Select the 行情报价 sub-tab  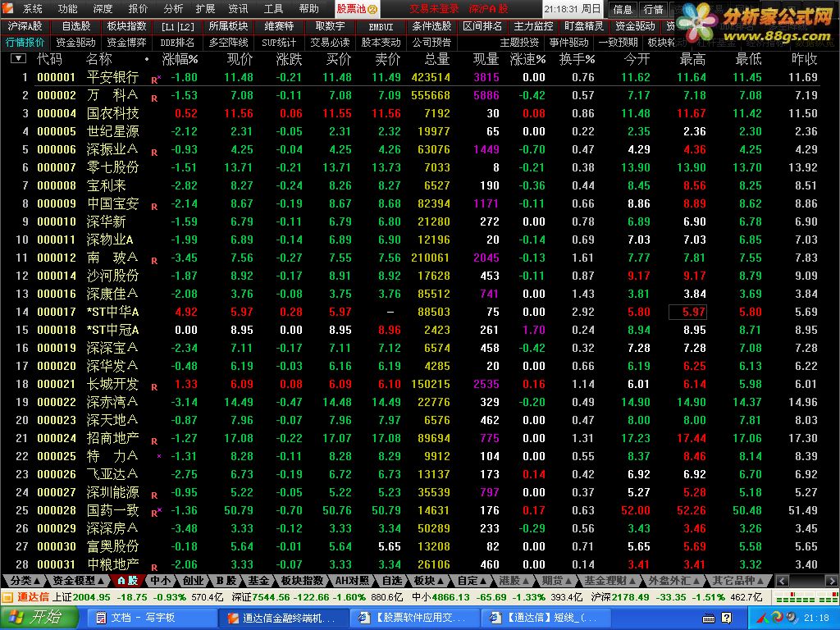25,43
